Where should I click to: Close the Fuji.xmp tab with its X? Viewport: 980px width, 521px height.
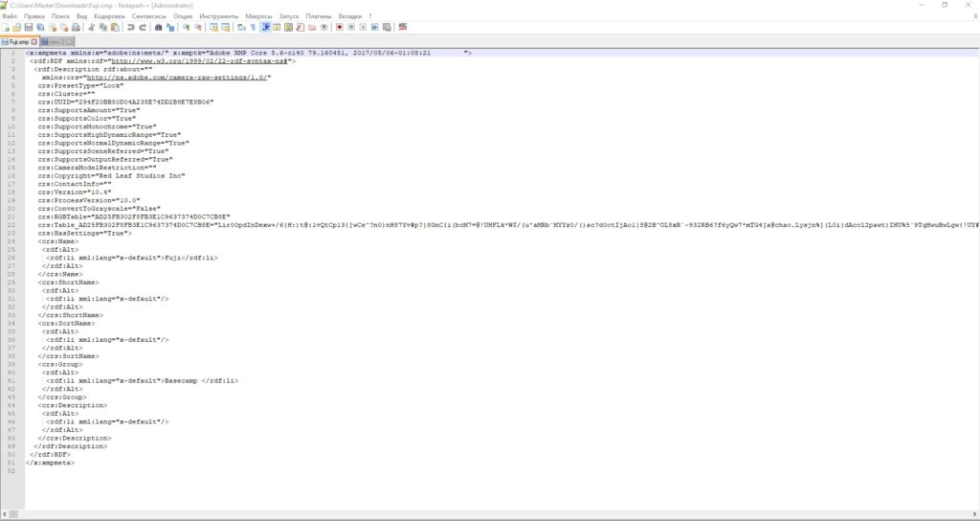point(33,42)
